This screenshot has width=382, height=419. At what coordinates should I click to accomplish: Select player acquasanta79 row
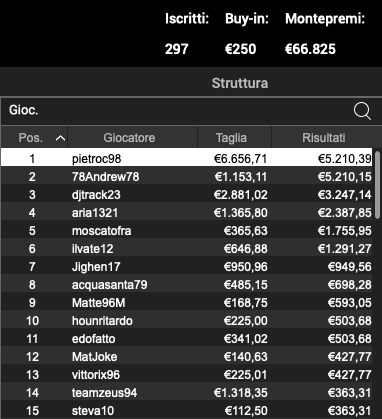[187, 284]
